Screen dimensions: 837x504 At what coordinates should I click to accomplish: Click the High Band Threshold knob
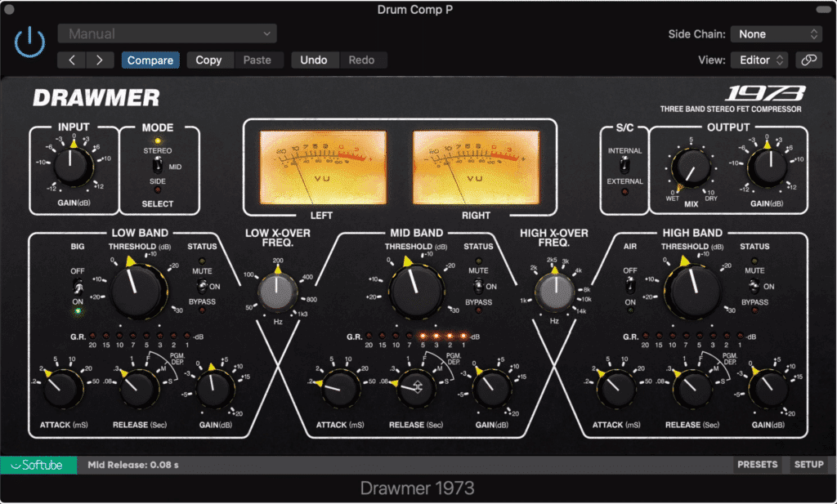click(x=692, y=291)
